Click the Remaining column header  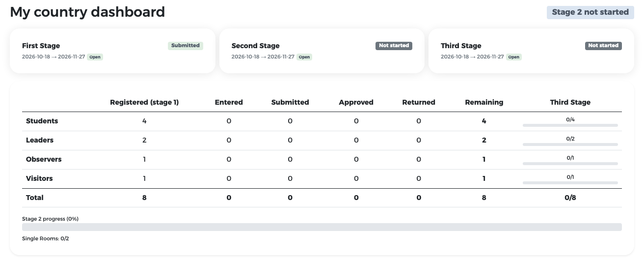click(x=484, y=102)
